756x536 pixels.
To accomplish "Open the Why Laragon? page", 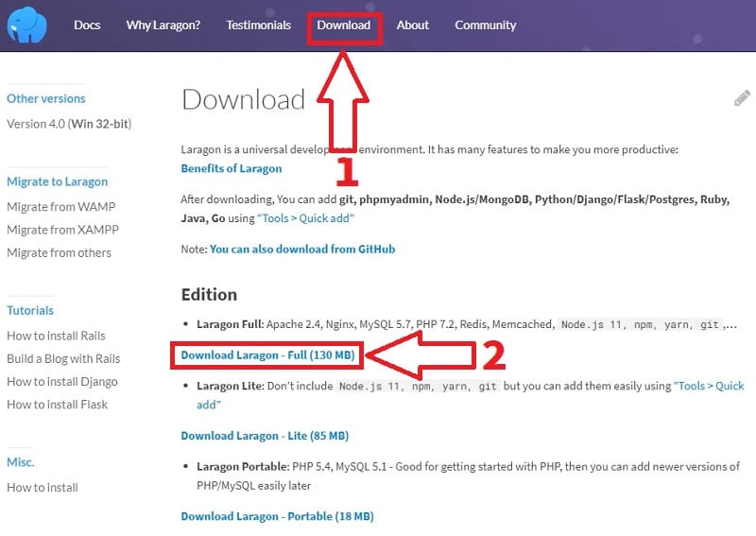I will point(163,26).
